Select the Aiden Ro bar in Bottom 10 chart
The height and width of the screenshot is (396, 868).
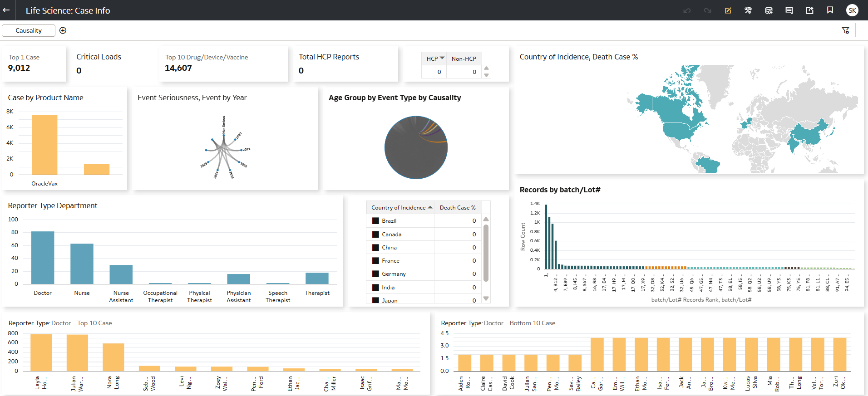pyautogui.click(x=465, y=363)
